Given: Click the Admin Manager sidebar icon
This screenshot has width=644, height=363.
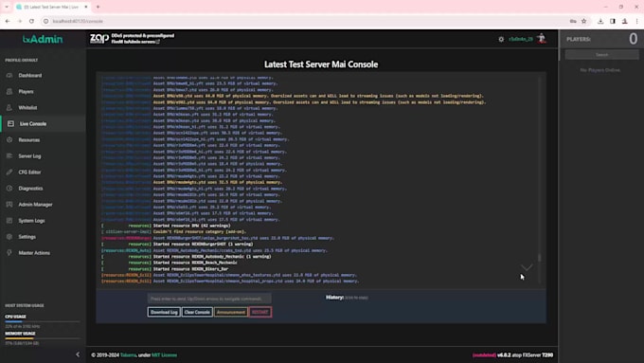Looking at the screenshot, I should 9,205.
